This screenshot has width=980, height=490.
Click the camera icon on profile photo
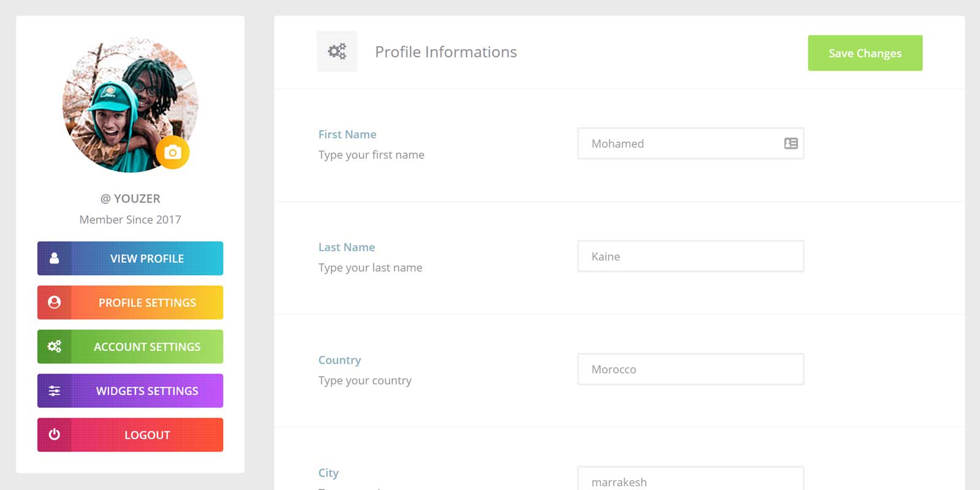coord(173,153)
